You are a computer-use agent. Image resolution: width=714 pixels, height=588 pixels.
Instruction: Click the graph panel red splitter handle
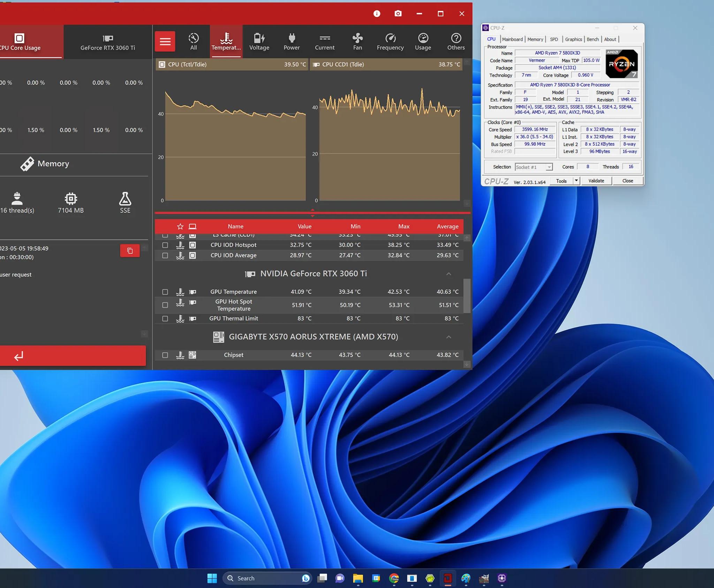pos(312,213)
